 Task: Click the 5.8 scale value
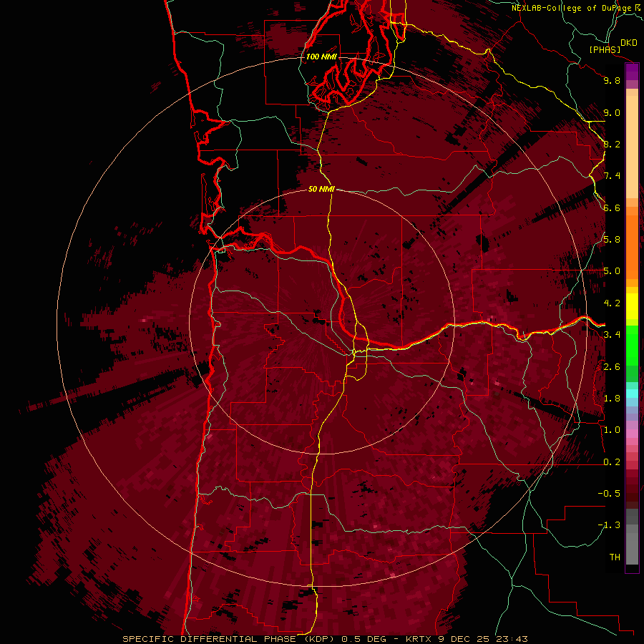tap(612, 240)
